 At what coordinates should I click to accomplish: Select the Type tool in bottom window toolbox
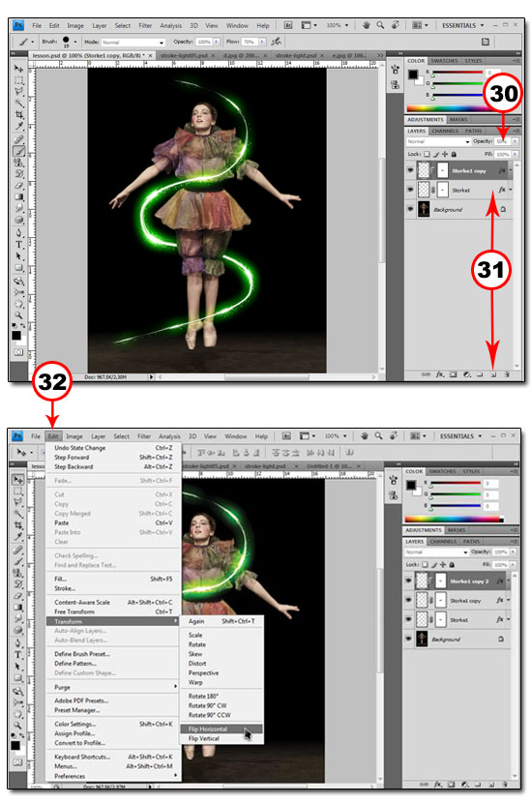[18, 655]
